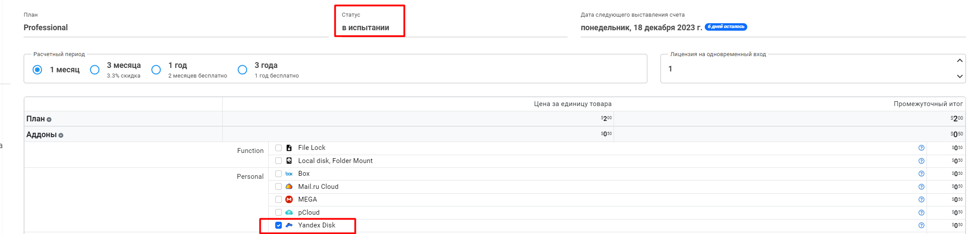The width and height of the screenshot is (980, 234).
Task: Click the info icon next to Аддоны
Action: [61, 135]
